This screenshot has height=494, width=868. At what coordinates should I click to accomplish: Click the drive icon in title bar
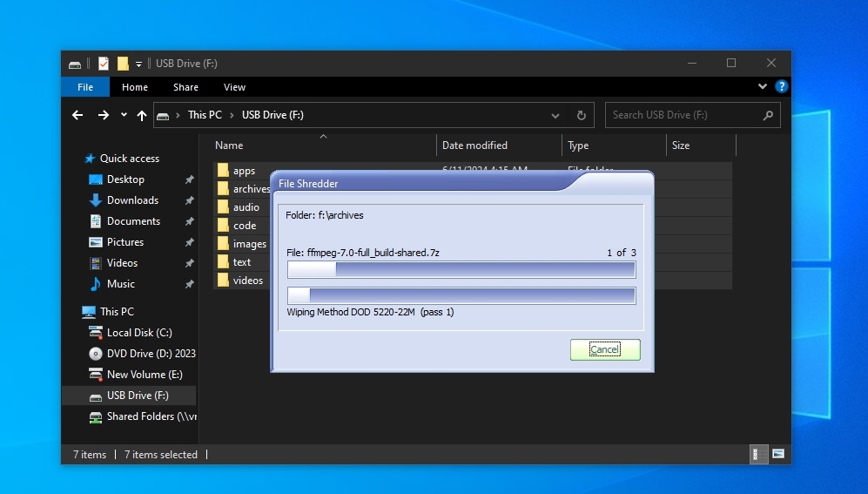coord(75,64)
